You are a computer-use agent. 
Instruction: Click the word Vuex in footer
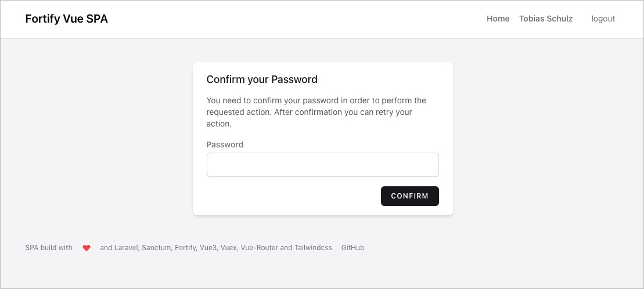[229, 248]
